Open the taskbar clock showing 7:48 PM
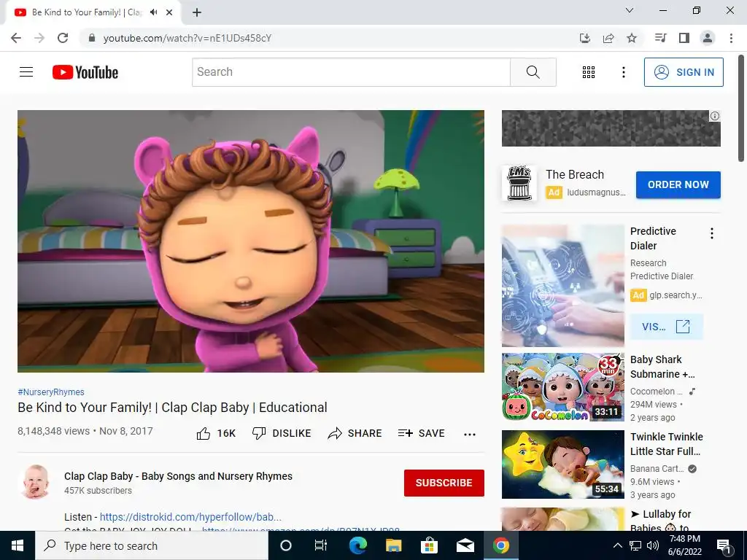The height and width of the screenshot is (560, 747). [x=684, y=545]
